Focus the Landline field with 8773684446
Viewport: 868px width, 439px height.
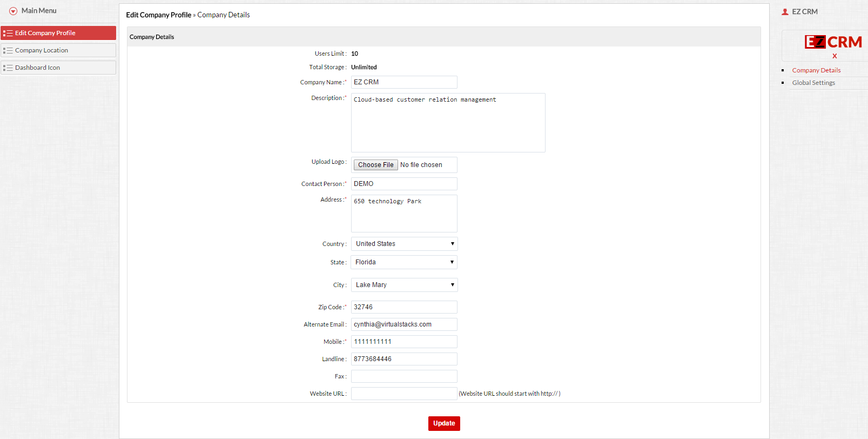404,359
